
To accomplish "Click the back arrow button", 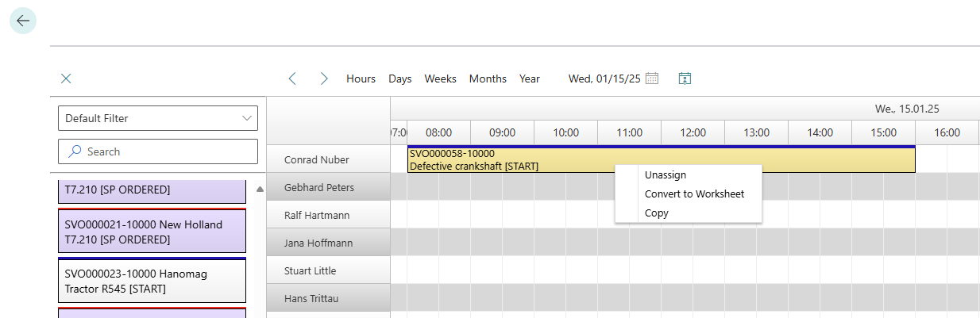I will pyautogui.click(x=22, y=21).
